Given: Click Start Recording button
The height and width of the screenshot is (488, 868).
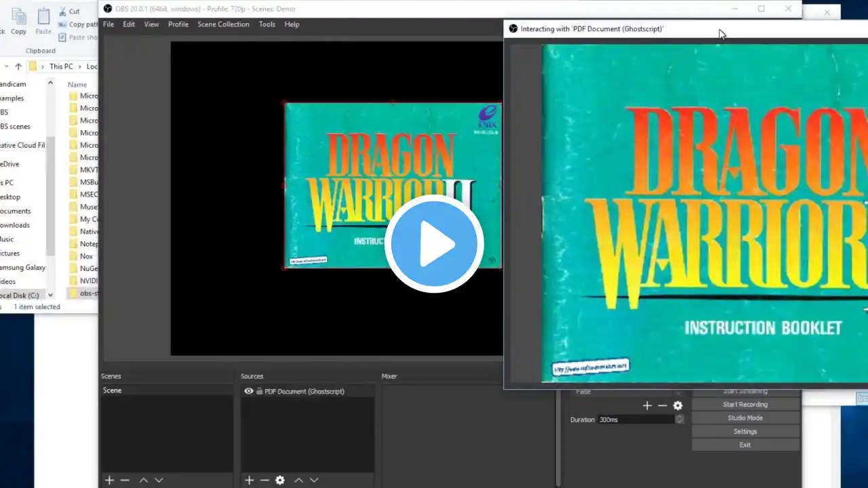Looking at the screenshot, I should [x=745, y=405].
